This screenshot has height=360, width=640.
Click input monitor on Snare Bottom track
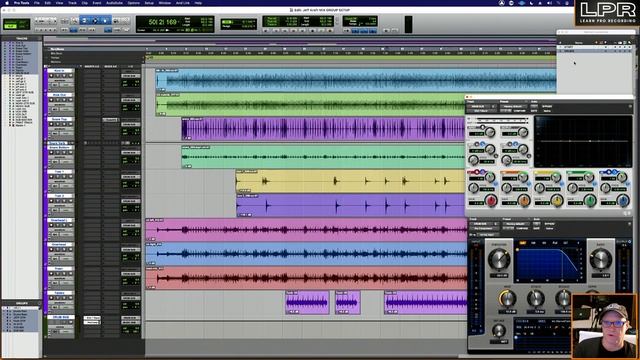(58, 153)
